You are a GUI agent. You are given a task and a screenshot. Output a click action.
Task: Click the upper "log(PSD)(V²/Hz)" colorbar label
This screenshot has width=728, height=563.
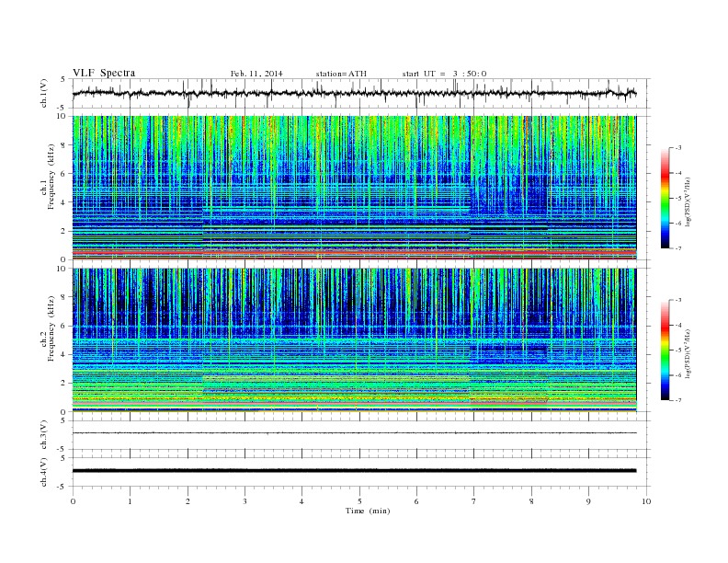point(688,201)
